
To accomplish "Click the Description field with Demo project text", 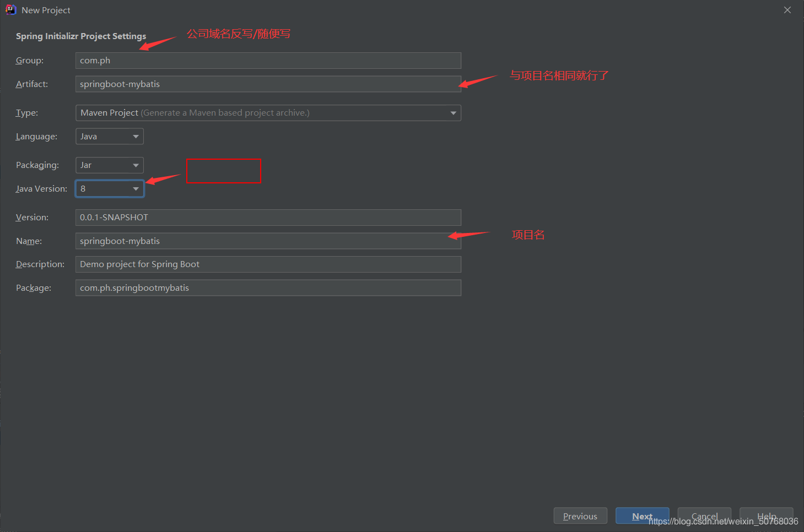I will coord(268,264).
